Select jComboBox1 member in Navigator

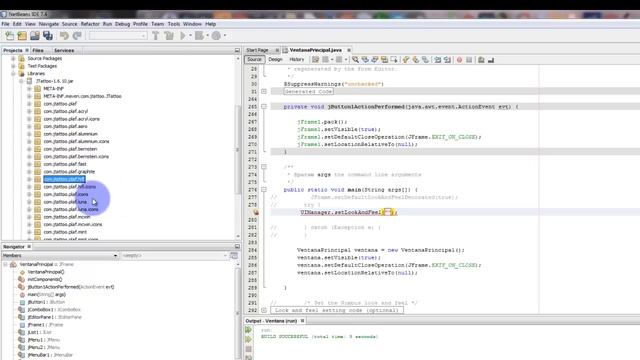coord(54,310)
